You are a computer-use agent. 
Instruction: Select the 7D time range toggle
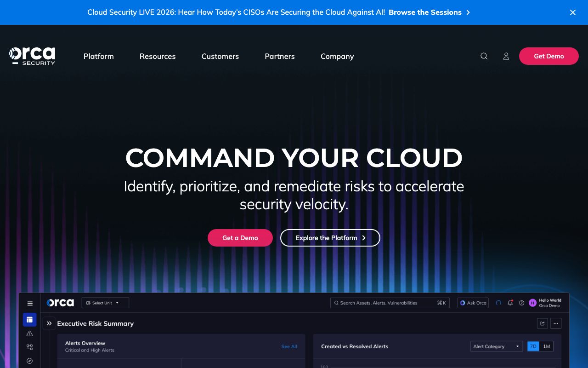tap(533, 346)
